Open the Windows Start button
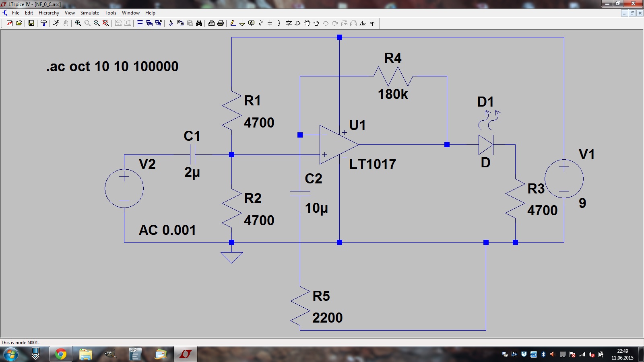Image resolution: width=644 pixels, height=362 pixels. (x=11, y=354)
